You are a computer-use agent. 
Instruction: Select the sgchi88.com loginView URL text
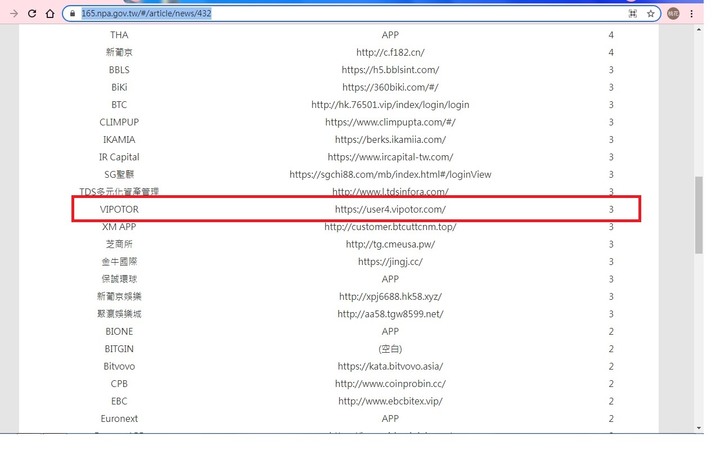tap(390, 174)
